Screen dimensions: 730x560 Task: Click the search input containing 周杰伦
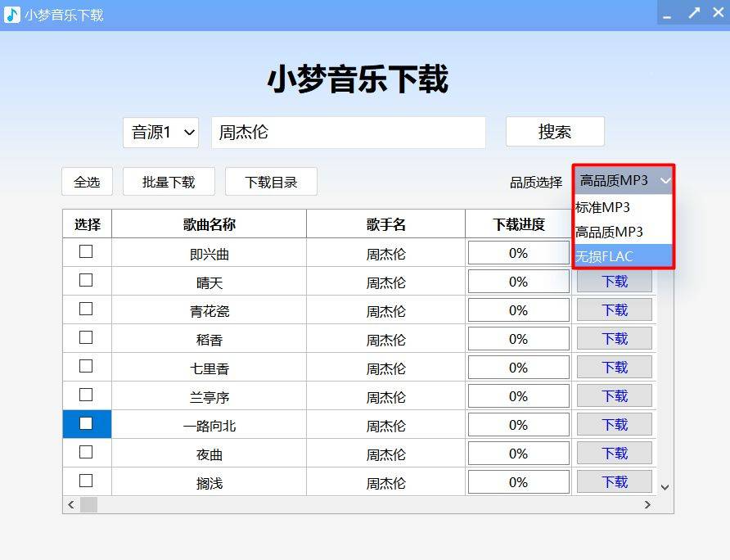point(349,132)
